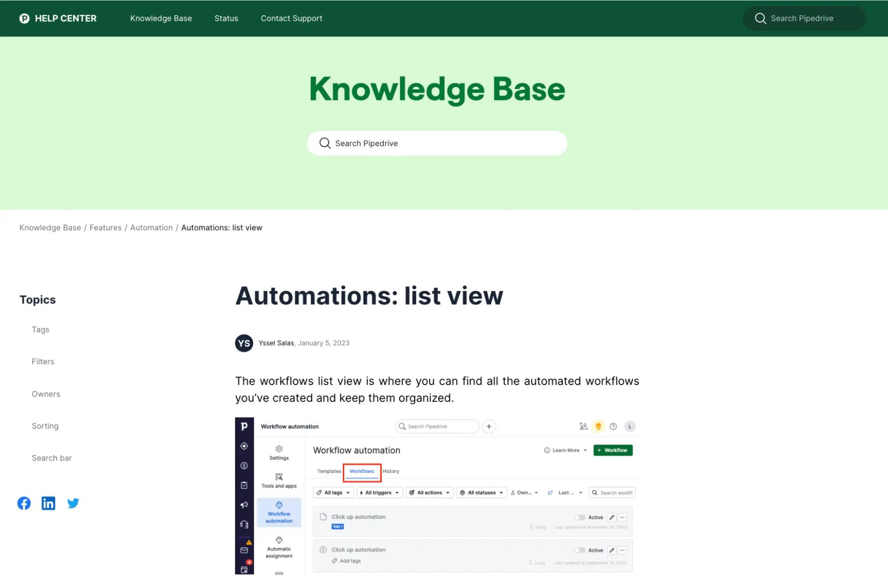Disable the second Click up automation toggle
This screenshot has height=588, width=888.
580,550
